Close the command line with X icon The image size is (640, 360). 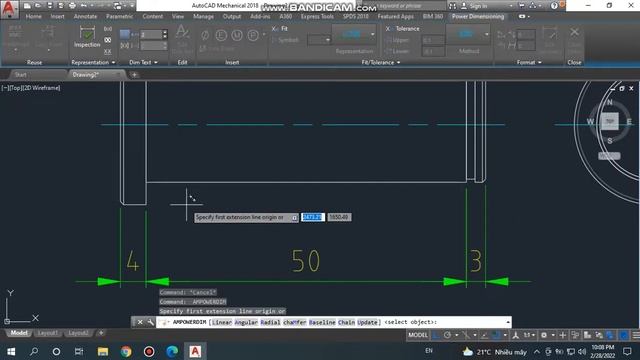coord(140,322)
